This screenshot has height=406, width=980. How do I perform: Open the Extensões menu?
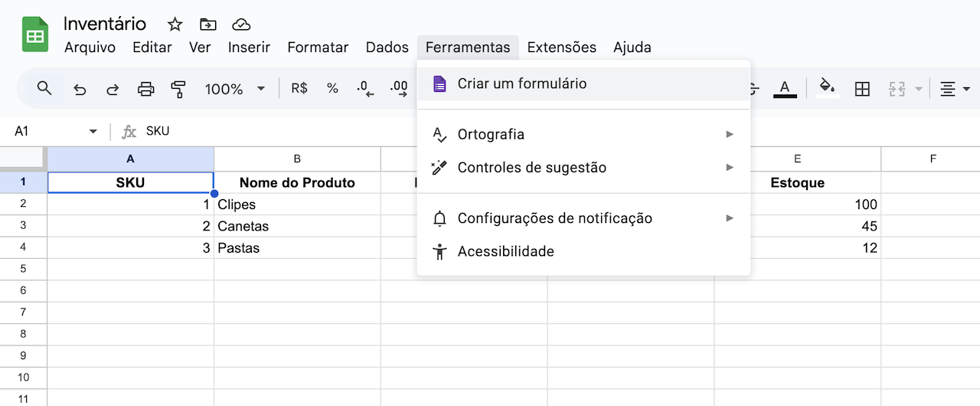tap(561, 47)
